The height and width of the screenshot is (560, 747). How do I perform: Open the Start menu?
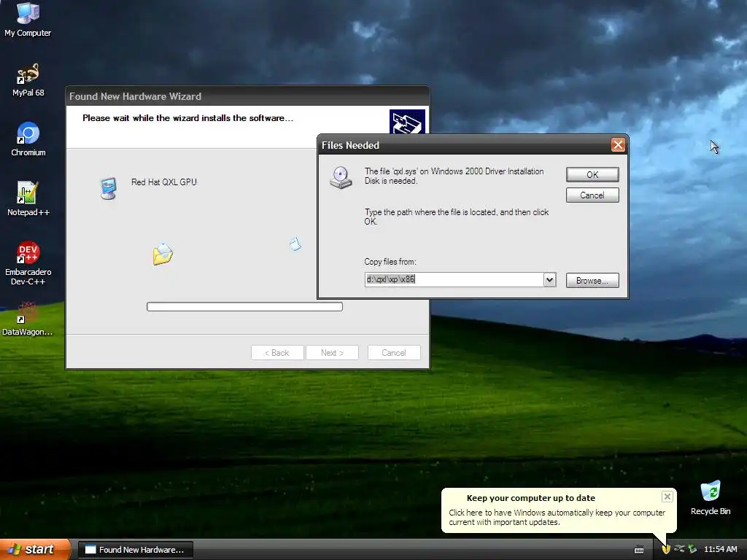35,549
